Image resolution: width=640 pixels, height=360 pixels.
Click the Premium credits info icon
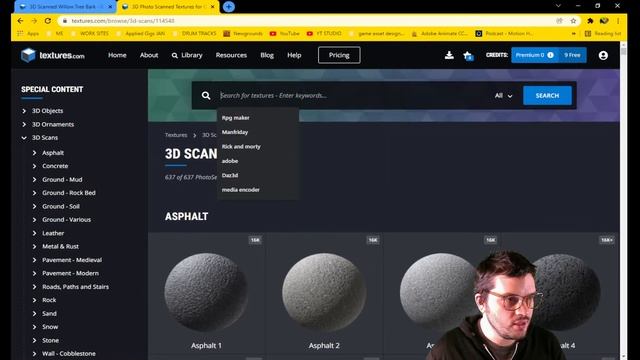coord(550,55)
